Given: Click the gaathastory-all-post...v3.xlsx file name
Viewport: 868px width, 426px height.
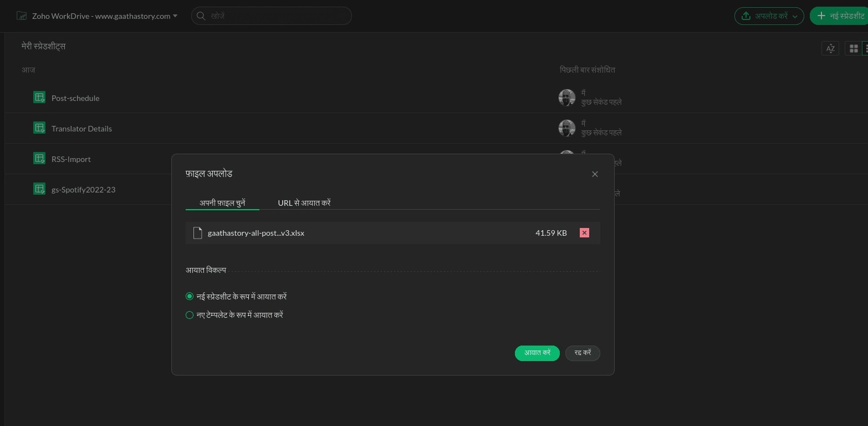Looking at the screenshot, I should (x=256, y=233).
